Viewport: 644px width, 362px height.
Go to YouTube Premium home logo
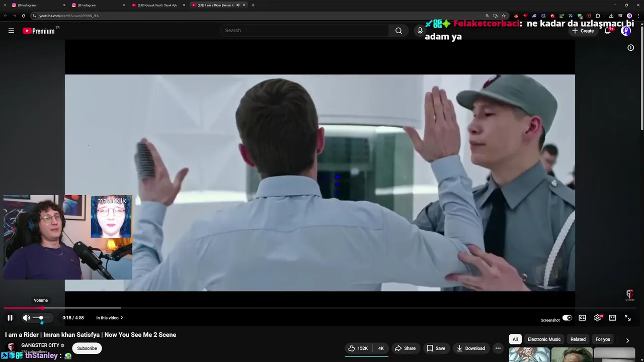tap(39, 31)
